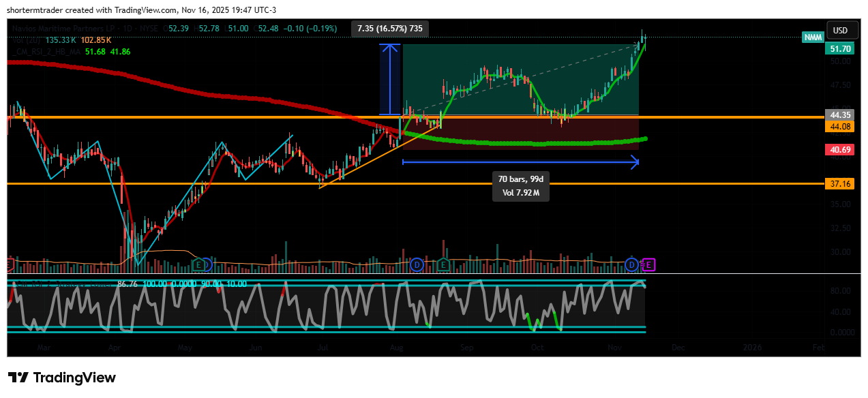The height and width of the screenshot is (398, 868).
Task: Click the red 40.69 price label
Action: [838, 150]
